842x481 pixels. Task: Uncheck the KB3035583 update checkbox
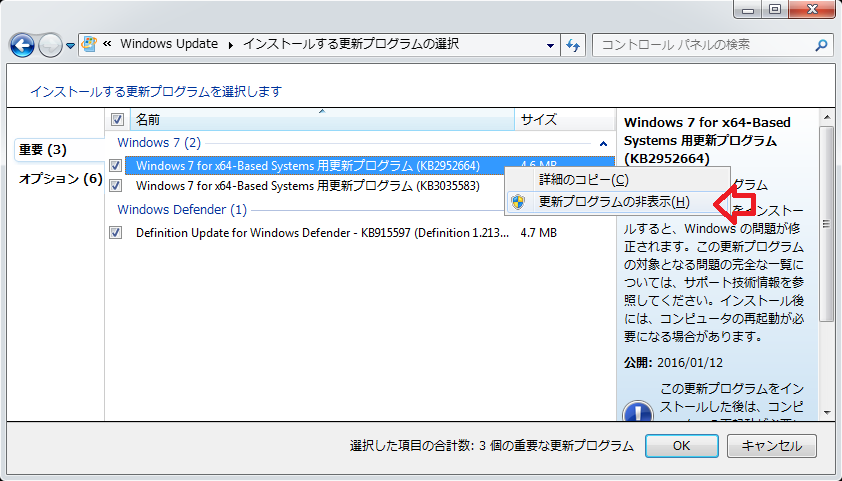(x=117, y=186)
